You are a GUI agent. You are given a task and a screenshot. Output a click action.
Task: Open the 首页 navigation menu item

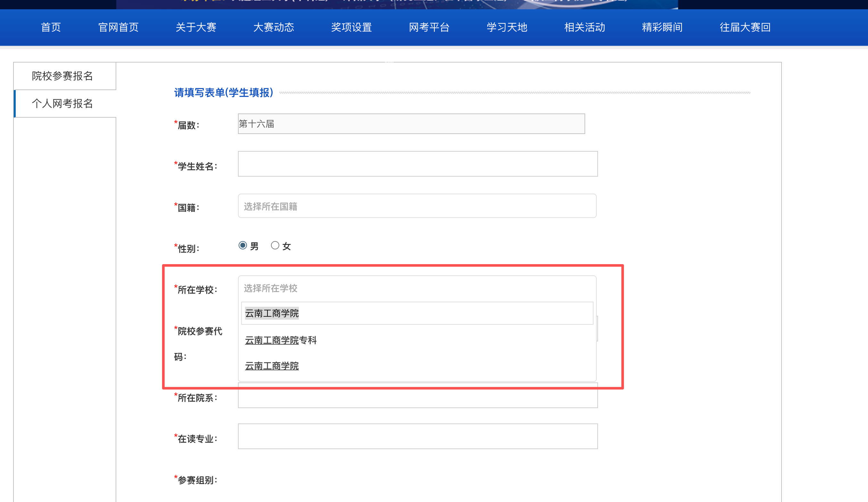coord(51,27)
